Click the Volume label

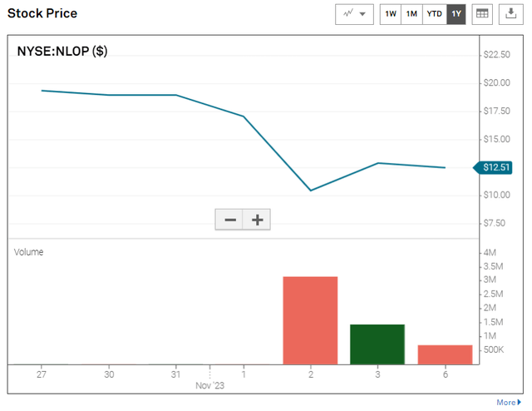click(28, 252)
